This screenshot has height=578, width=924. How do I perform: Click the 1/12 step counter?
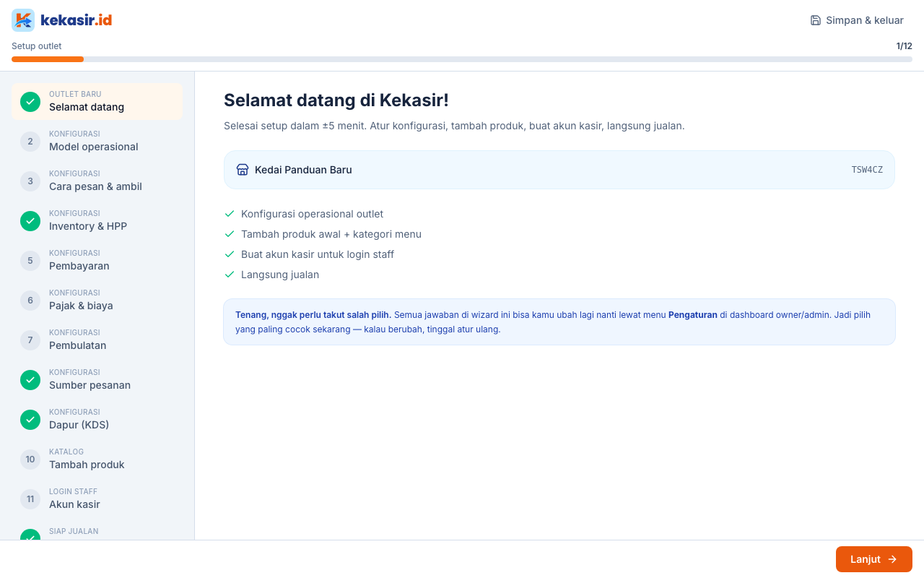point(905,46)
